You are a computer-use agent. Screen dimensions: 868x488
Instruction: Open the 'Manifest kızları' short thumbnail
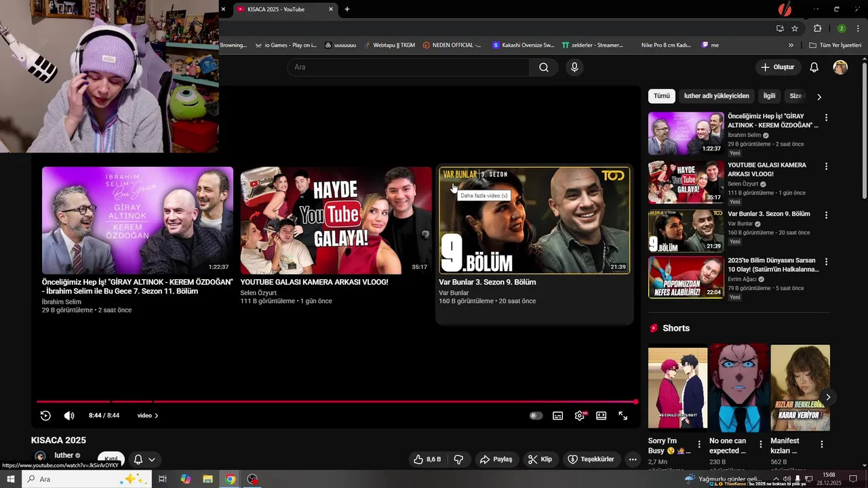pos(800,388)
